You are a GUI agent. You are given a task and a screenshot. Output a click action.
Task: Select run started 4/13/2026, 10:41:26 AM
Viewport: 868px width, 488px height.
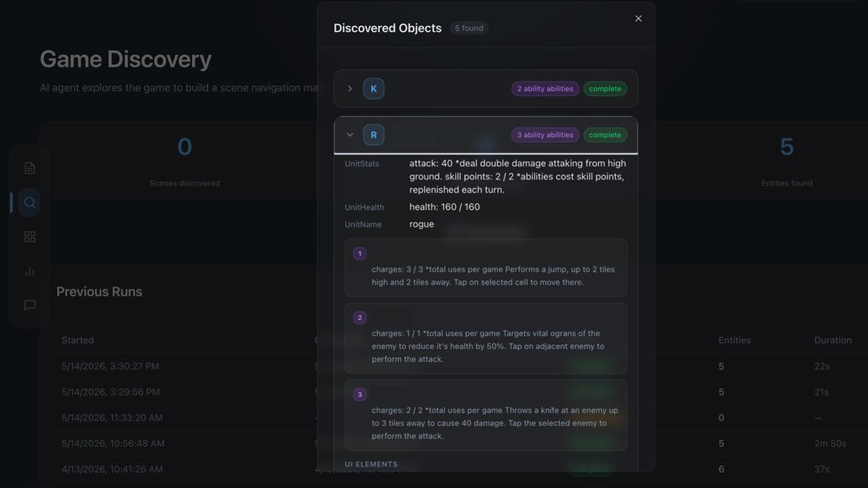pyautogui.click(x=112, y=469)
